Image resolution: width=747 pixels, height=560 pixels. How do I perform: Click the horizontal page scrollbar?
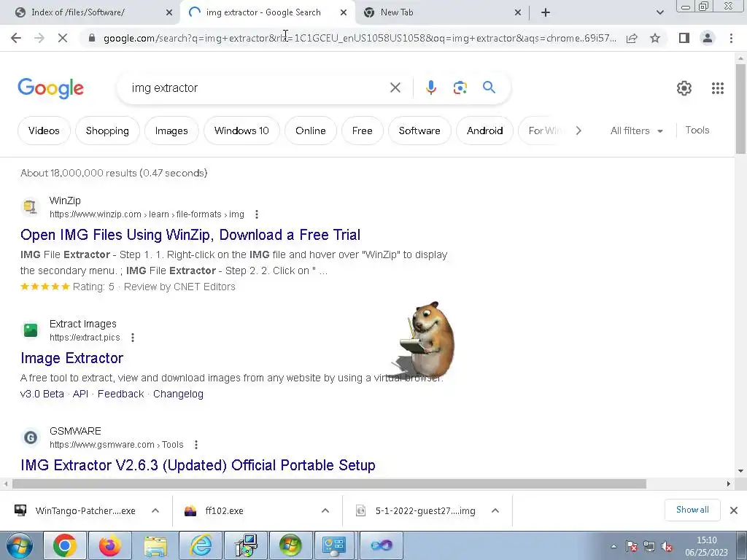pyautogui.click(x=329, y=484)
